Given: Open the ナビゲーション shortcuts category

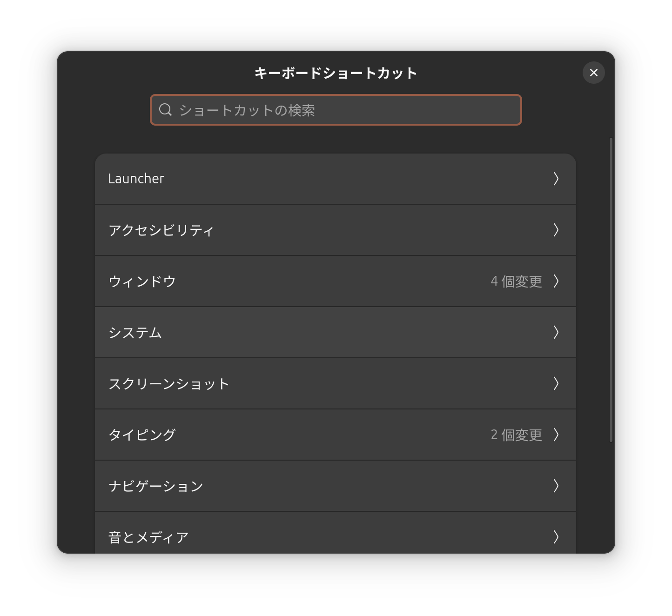Looking at the screenshot, I should click(x=336, y=486).
